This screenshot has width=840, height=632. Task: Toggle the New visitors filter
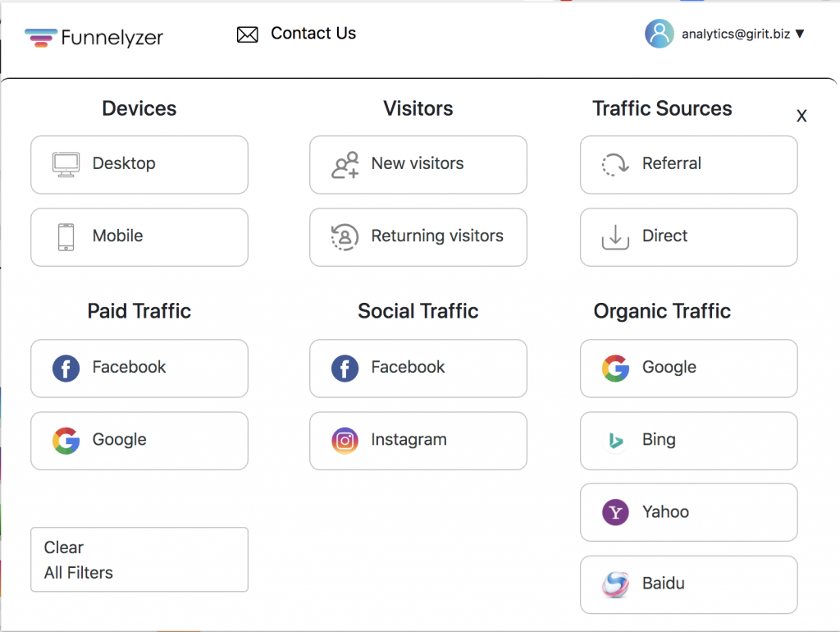pos(418,164)
